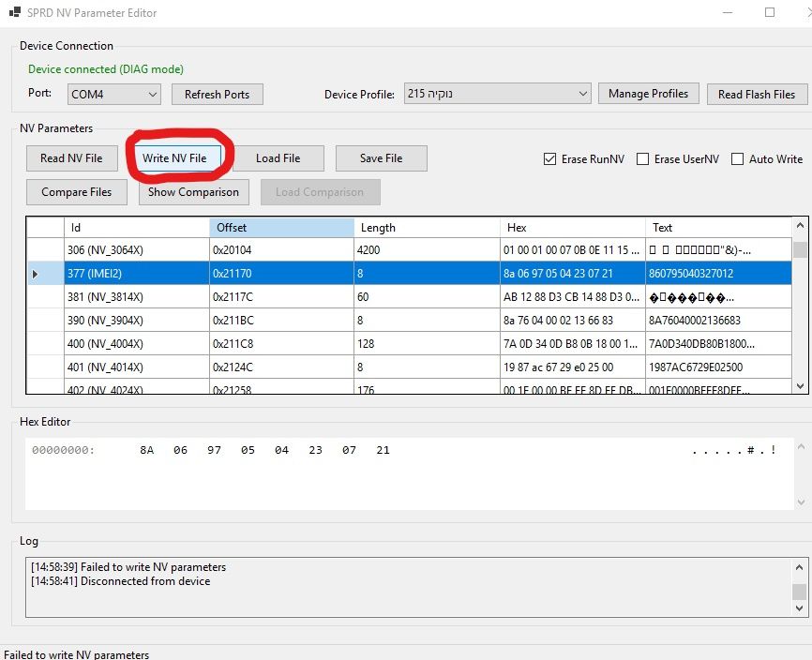The width and height of the screenshot is (812, 660).
Task: Open Manage Profiles
Action: click(648, 94)
